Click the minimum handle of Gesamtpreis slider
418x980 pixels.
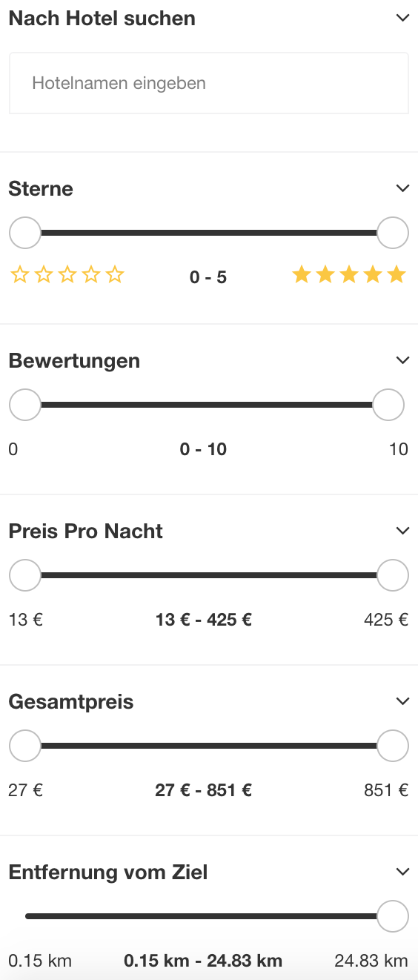(x=25, y=746)
